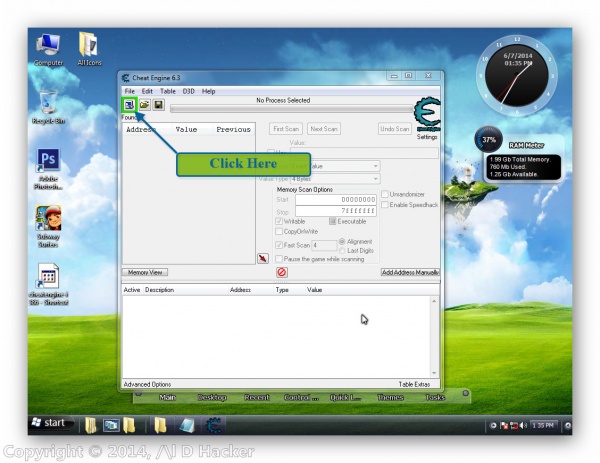Select the cheatengine shortcut on desktop
The image size is (600, 463).
pos(48,284)
